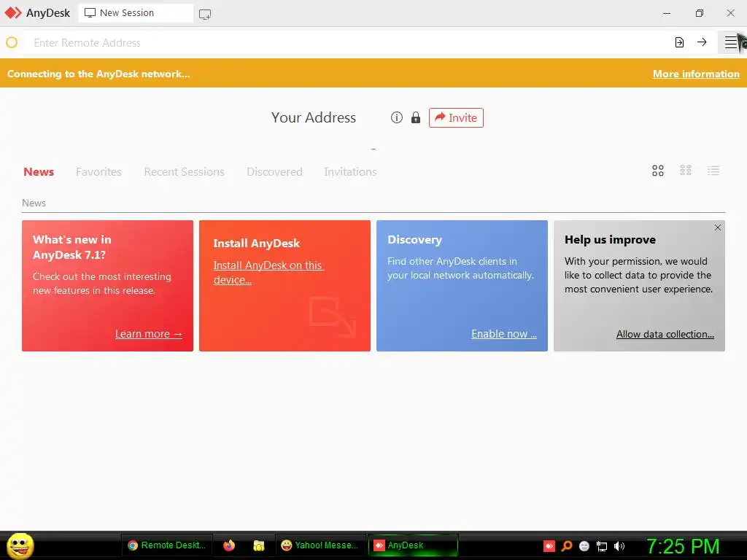Open the More information link
The image size is (747, 560).
[696, 74]
